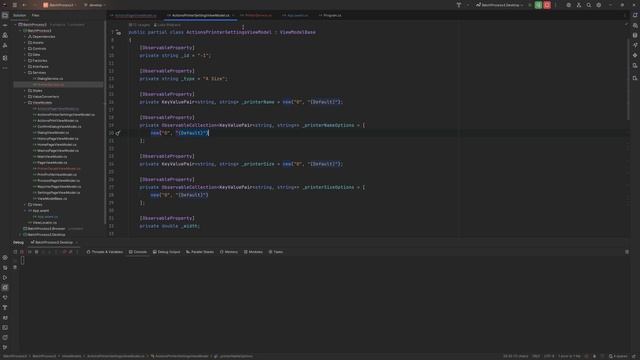This screenshot has height=360, width=640.
Task: Switch to the Files view tab
Action: (x=36, y=16)
